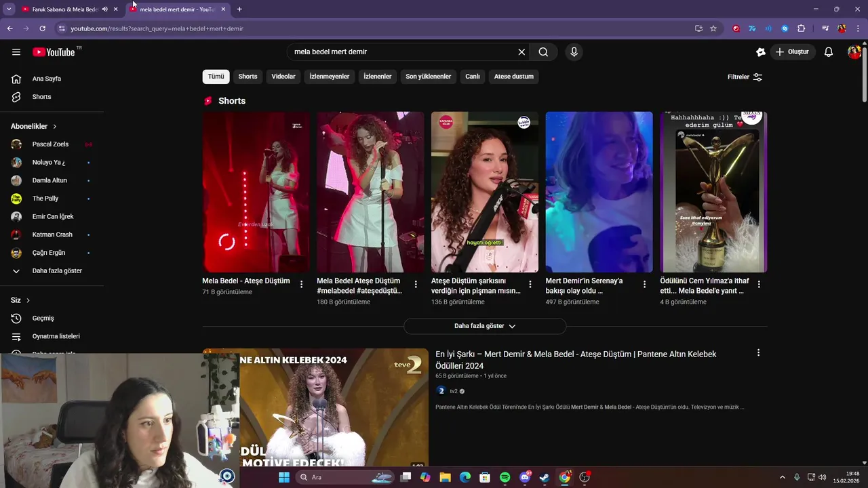868x488 pixels.
Task: Open the volume control in system tray
Action: [822, 477]
